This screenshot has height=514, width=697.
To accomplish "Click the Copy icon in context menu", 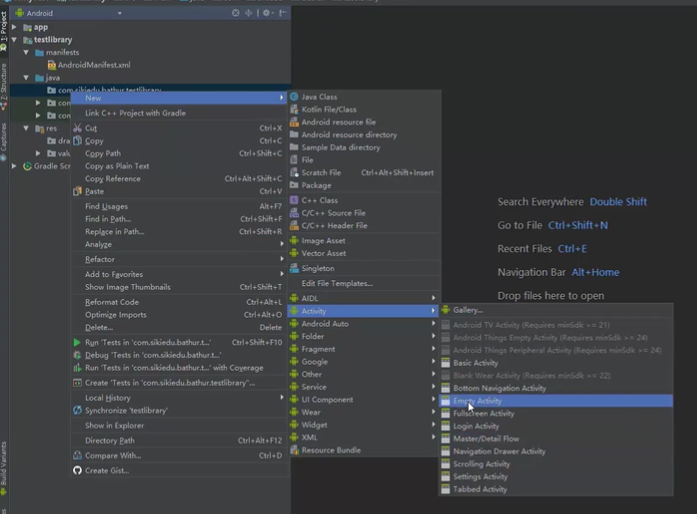I will tap(77, 141).
